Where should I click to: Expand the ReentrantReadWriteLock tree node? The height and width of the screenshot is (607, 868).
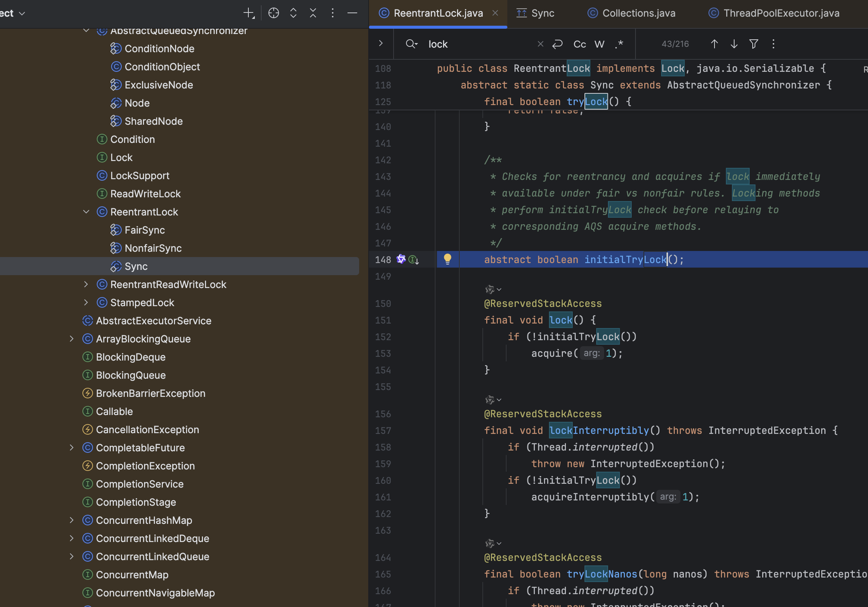pyautogui.click(x=86, y=284)
